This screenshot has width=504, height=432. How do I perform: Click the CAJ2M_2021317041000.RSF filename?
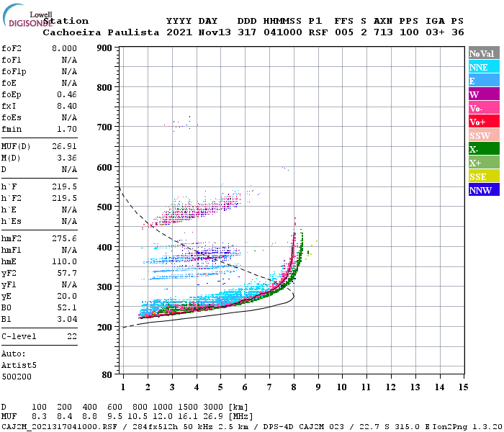(x=59, y=427)
